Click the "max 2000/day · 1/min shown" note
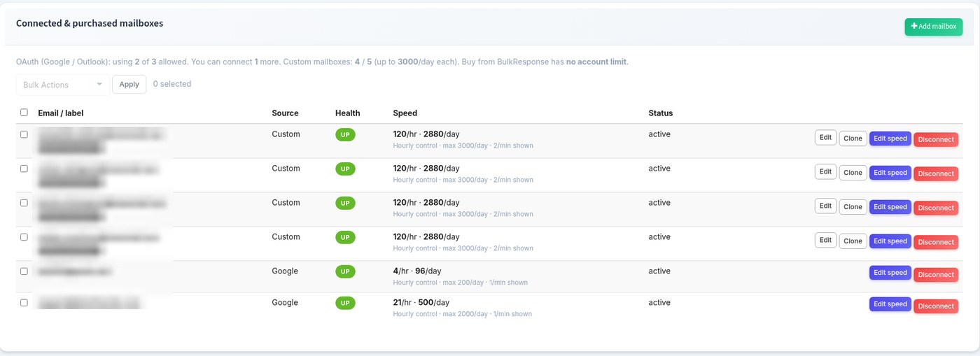The image size is (980, 356). (x=487, y=314)
